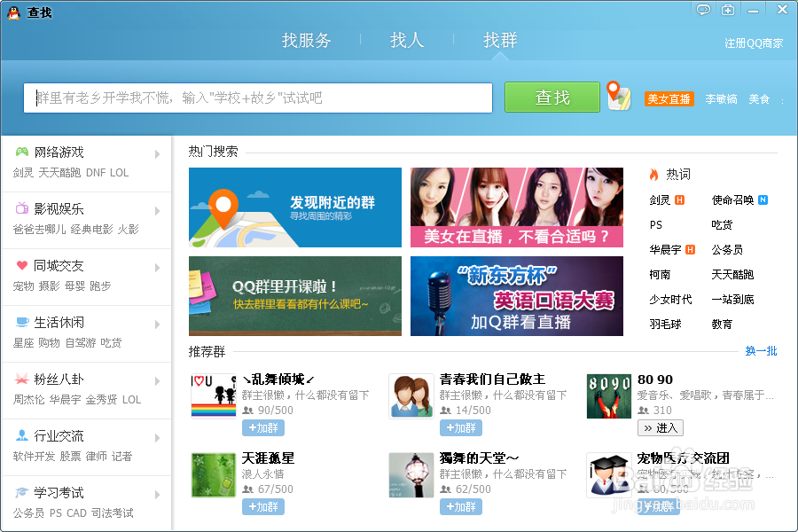The width and height of the screenshot is (798, 532).
Task: Click DNF under 网络游戏 category
Action: point(95,173)
